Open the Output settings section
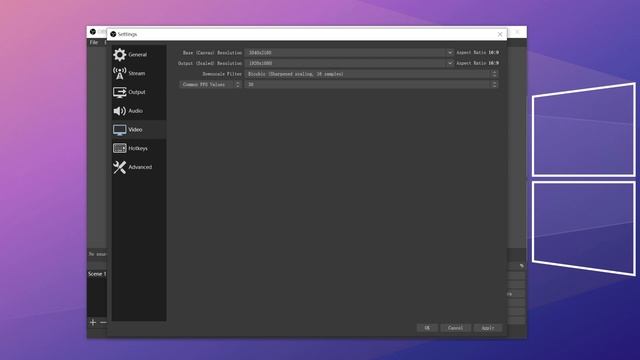 click(x=139, y=92)
